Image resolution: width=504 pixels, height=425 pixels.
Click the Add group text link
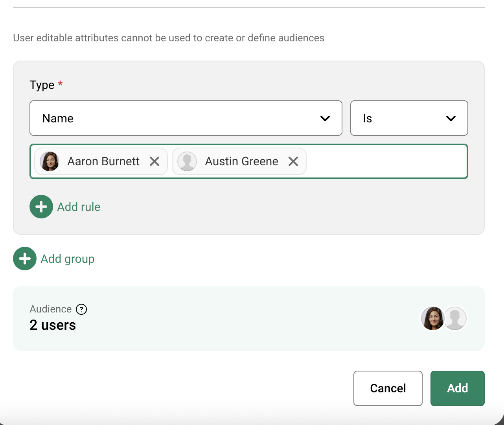(x=68, y=259)
